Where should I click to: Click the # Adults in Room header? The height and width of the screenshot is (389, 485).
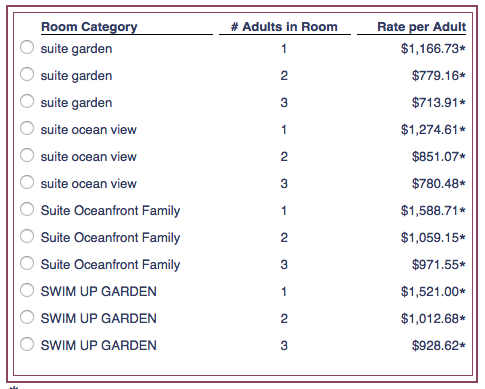coord(284,27)
